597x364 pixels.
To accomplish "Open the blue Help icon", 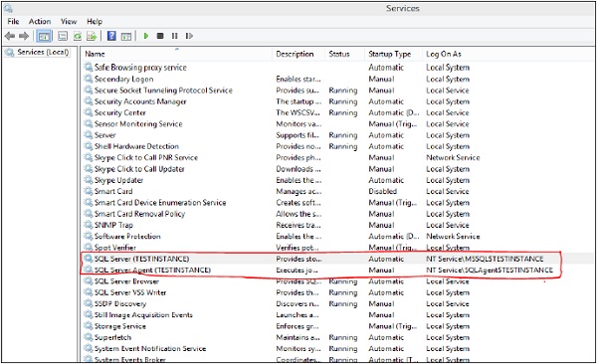I will click(111, 36).
